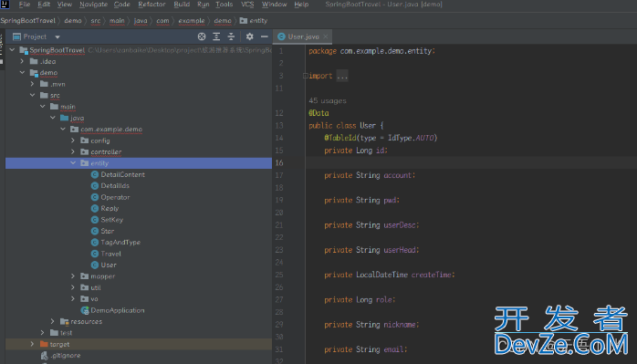Open the File menu
The height and width of the screenshot is (364, 637).
click(x=25, y=5)
